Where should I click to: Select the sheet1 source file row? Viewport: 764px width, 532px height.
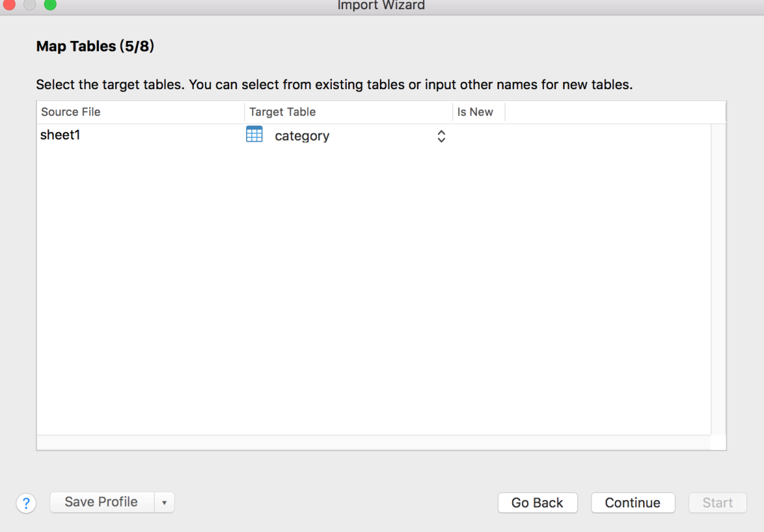coord(61,135)
